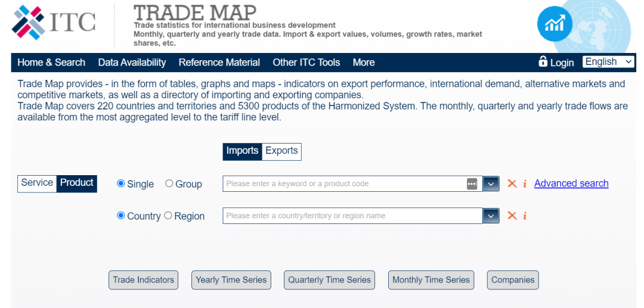Select the Group radio button
Image resolution: width=644 pixels, height=308 pixels.
coord(169,184)
